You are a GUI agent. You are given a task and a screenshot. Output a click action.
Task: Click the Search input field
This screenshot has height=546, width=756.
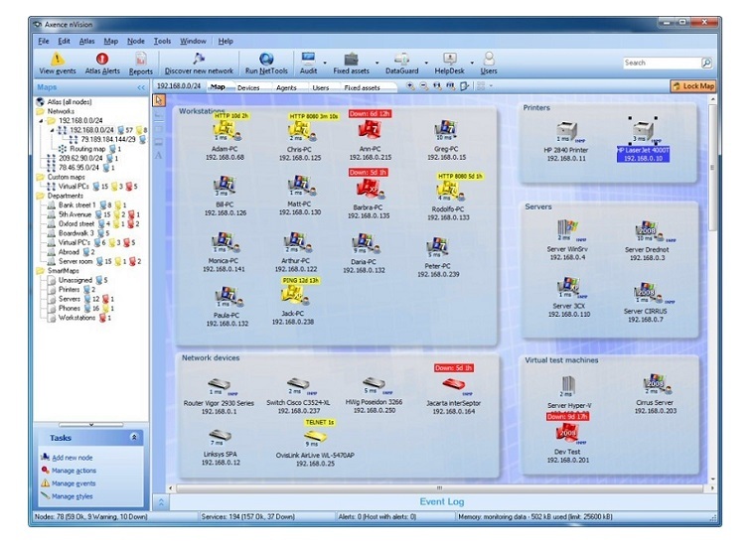click(662, 63)
